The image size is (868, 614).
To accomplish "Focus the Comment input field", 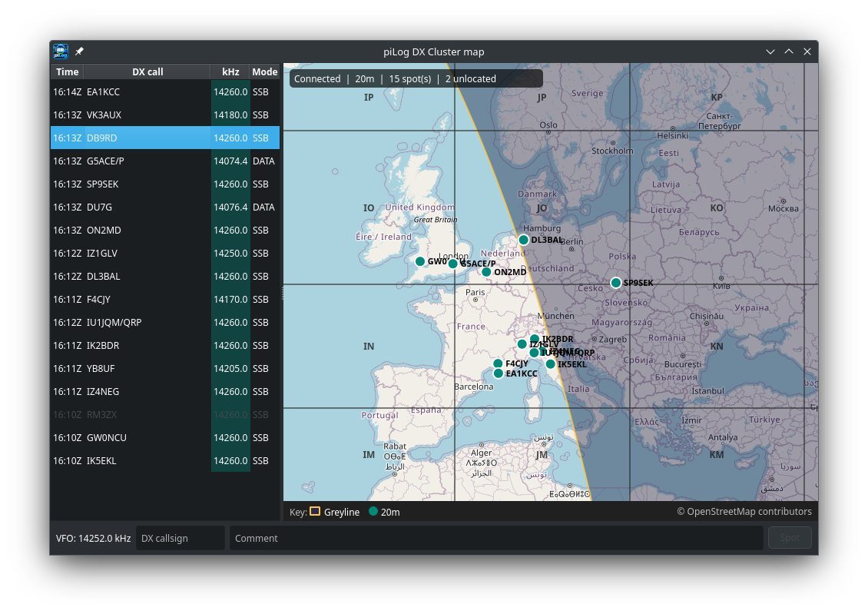I will (x=496, y=538).
